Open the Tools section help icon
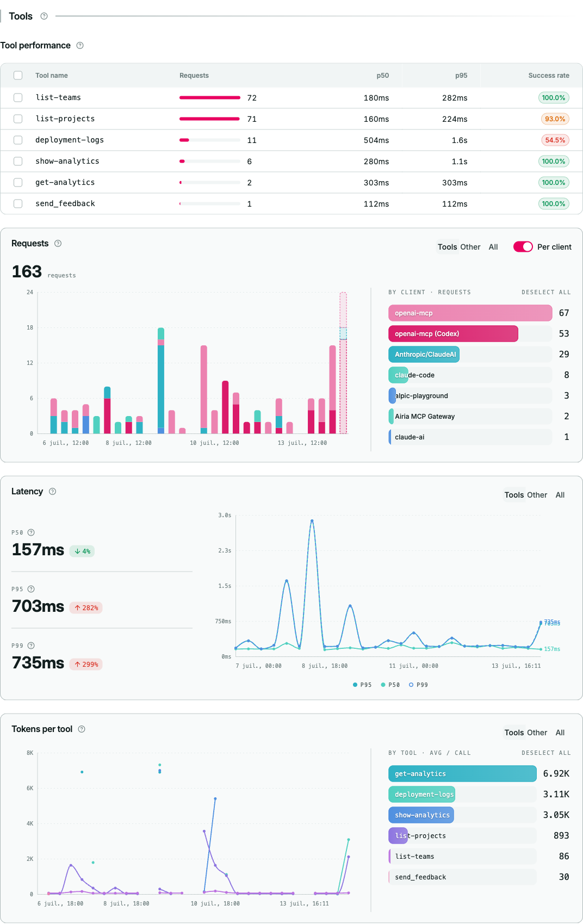The image size is (583, 924). pyautogui.click(x=44, y=16)
